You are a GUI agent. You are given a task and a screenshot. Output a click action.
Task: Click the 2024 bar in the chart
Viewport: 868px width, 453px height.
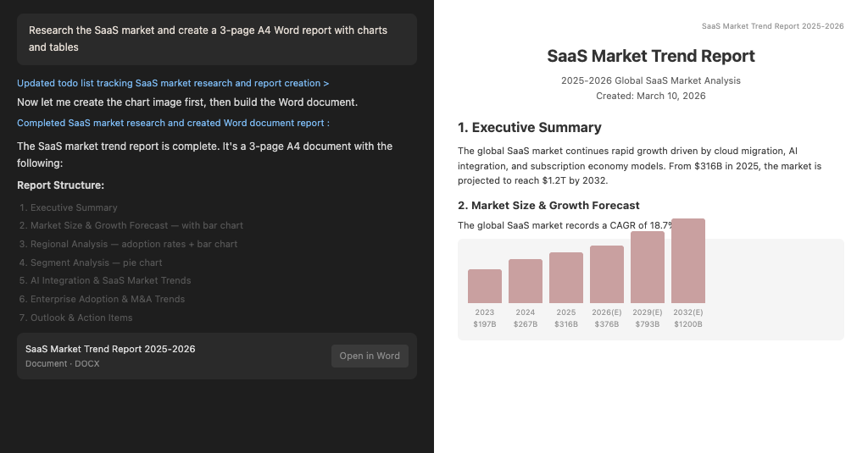click(x=526, y=281)
